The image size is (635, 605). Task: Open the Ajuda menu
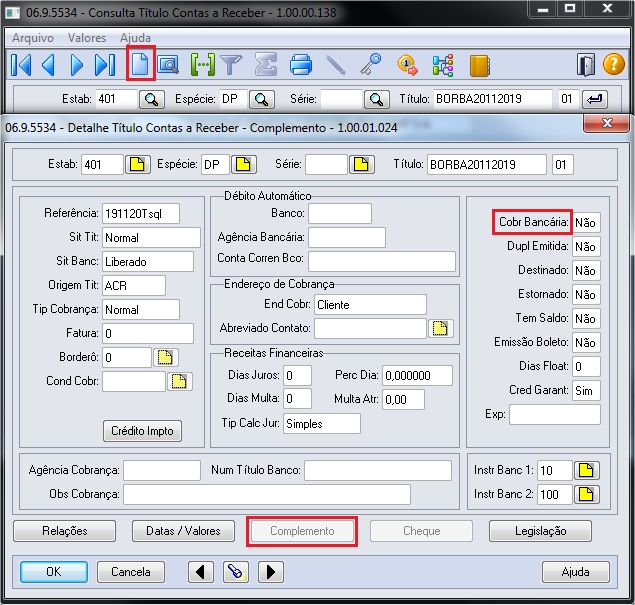pos(135,38)
